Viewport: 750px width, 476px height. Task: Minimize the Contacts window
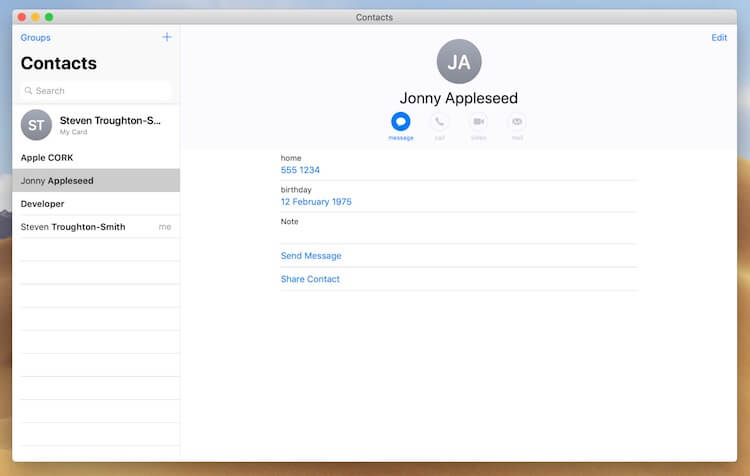pyautogui.click(x=35, y=17)
